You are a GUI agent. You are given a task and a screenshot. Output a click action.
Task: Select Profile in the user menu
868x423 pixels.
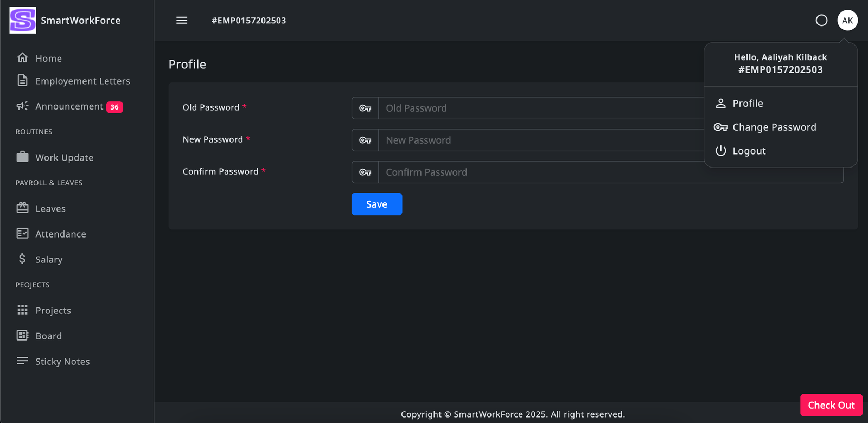(x=747, y=104)
